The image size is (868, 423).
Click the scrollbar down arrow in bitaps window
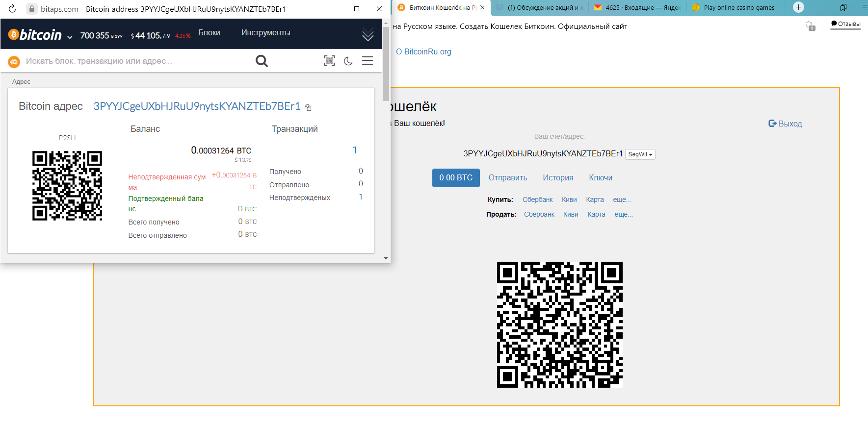(x=386, y=258)
